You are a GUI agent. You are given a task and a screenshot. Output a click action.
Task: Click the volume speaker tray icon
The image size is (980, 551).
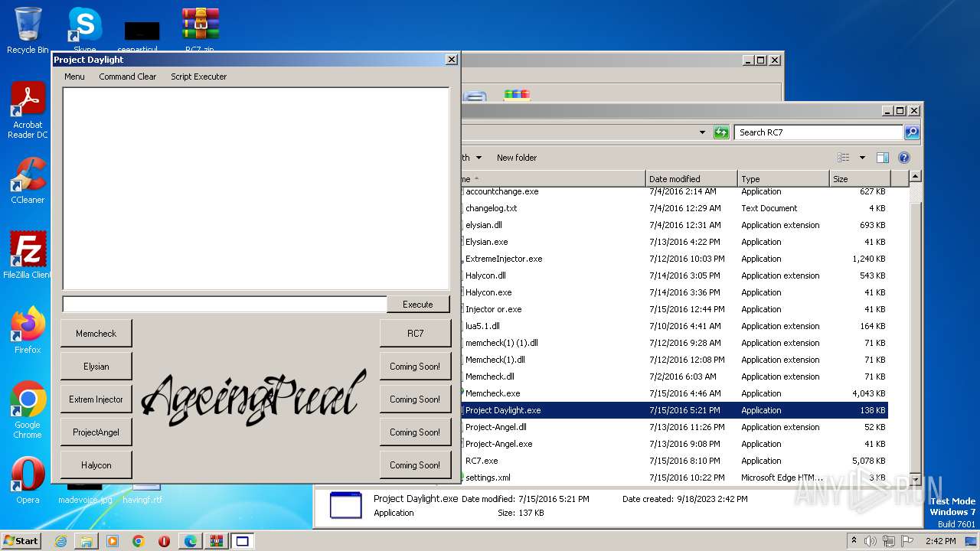(872, 541)
